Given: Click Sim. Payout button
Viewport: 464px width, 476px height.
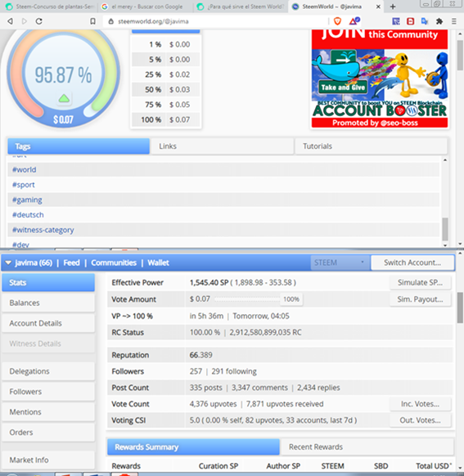Looking at the screenshot, I should coord(420,299).
